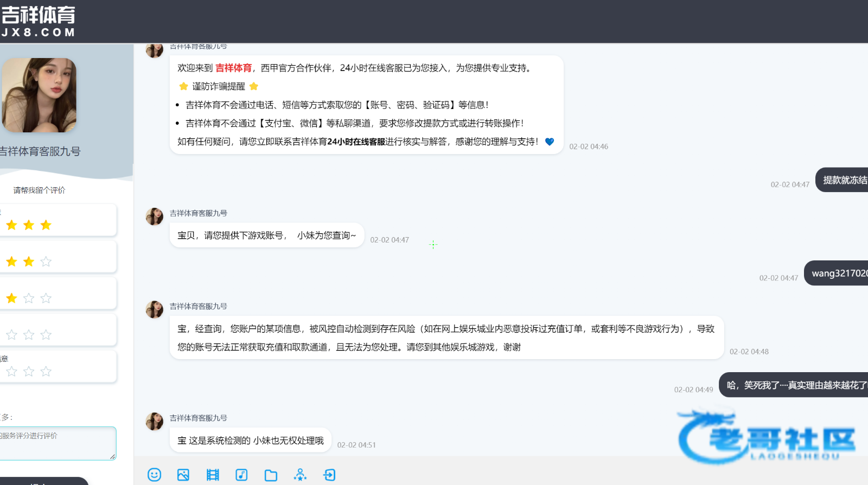Click the dark submit button under the rating form
868x485 pixels.
43,481
